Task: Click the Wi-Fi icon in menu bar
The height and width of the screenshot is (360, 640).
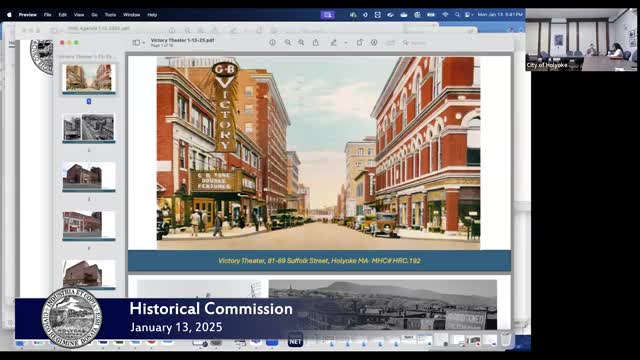Action: pos(445,15)
